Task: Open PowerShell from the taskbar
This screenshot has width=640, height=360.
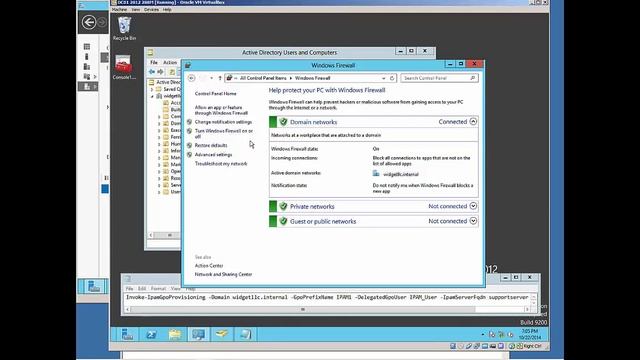Action: (x=151, y=334)
